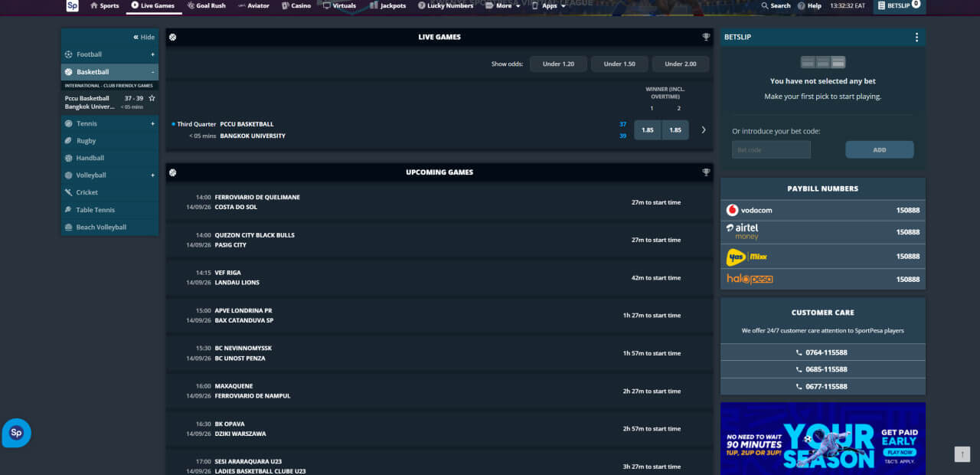Open the Jackpots page

tap(388, 5)
